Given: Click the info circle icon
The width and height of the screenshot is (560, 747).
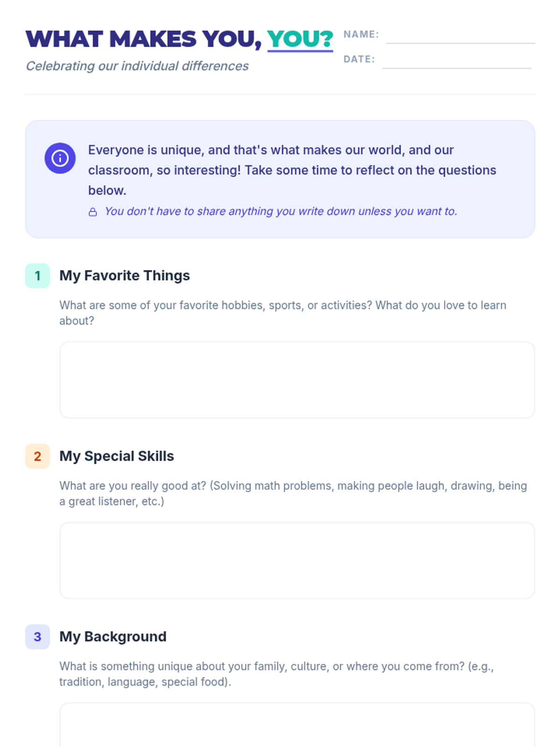Looking at the screenshot, I should coord(60,158).
